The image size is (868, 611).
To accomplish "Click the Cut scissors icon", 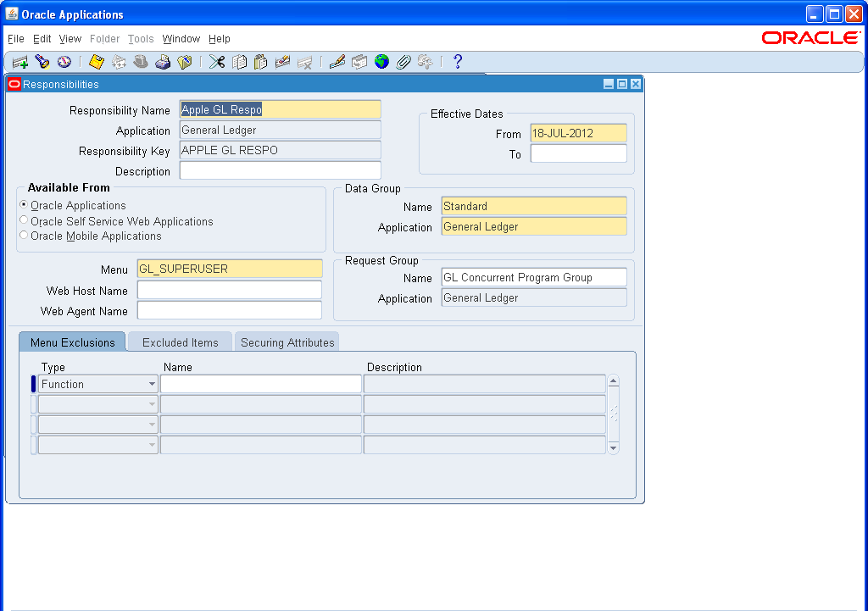I will (217, 61).
